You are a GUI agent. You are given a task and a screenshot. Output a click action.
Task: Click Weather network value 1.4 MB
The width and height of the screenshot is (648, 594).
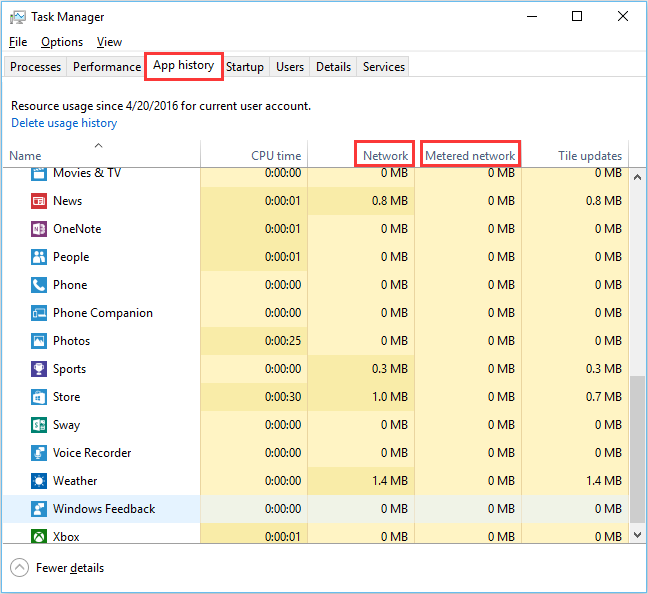(390, 481)
